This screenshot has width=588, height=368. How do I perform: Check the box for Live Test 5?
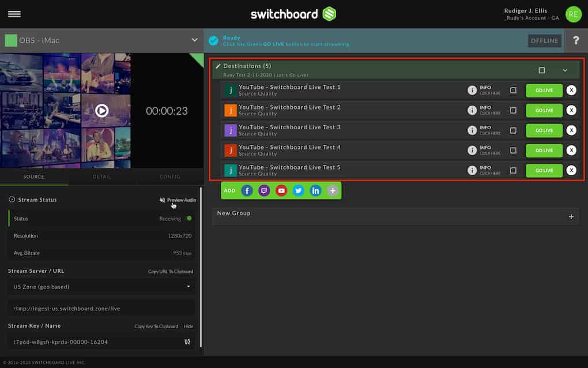tap(514, 171)
